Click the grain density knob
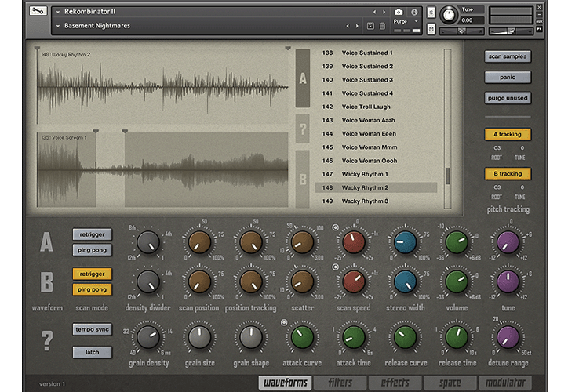Viewport: 568px width, 392px height. (147, 337)
